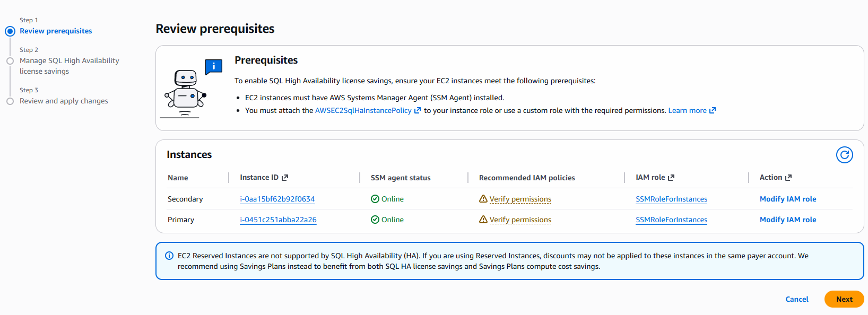The height and width of the screenshot is (315, 868).
Task: Click external link icon beside IAM role header
Action: click(x=671, y=178)
